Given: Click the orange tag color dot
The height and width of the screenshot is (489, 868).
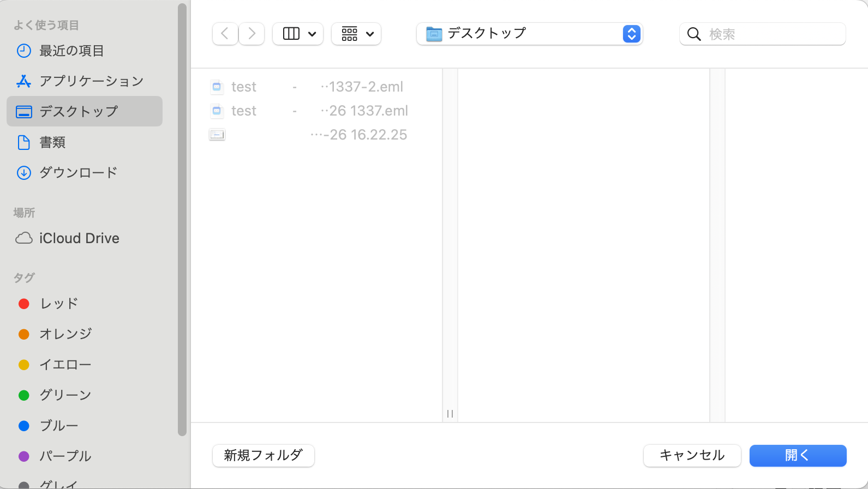Looking at the screenshot, I should [24, 334].
